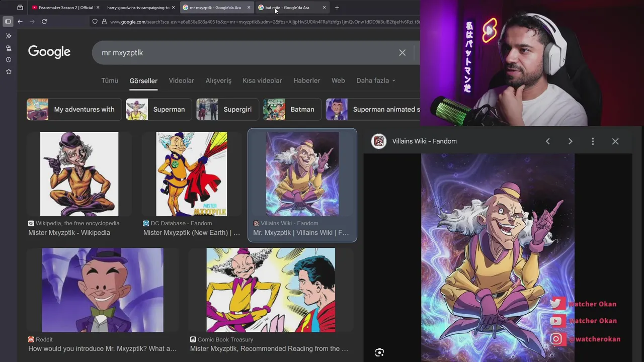Select the My adventures with filter chip
The height and width of the screenshot is (362, 644).
74,110
